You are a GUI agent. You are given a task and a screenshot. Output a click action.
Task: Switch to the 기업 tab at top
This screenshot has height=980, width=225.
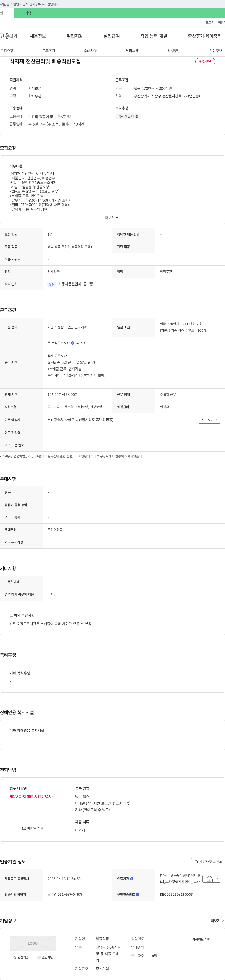28,13
